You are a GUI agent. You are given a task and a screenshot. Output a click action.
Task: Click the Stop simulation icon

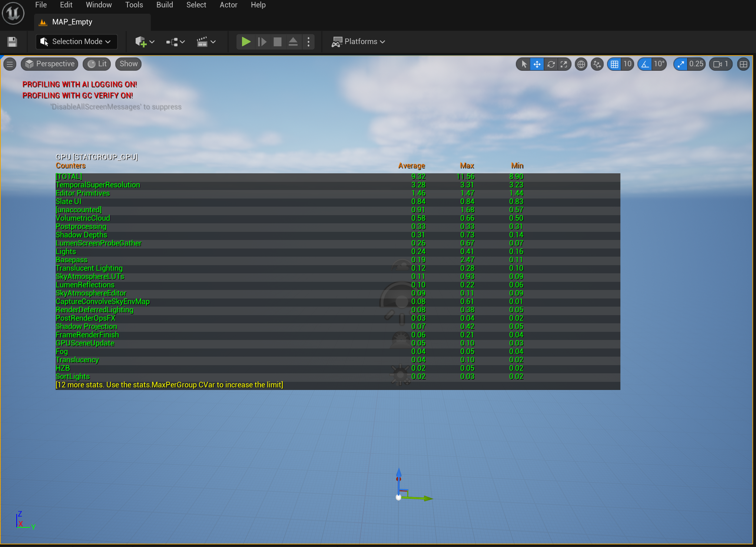(x=277, y=42)
